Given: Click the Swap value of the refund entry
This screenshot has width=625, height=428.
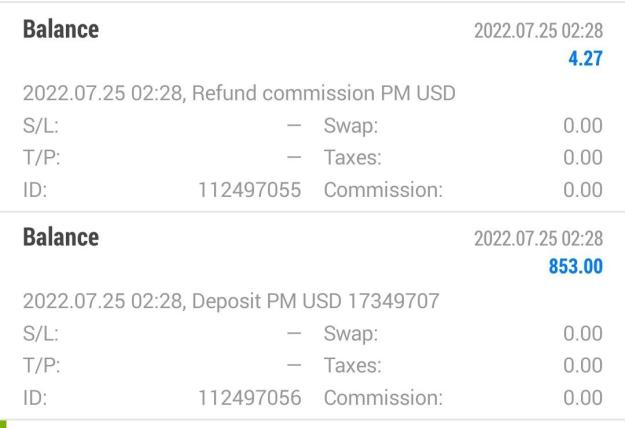Looking at the screenshot, I should [583, 126].
